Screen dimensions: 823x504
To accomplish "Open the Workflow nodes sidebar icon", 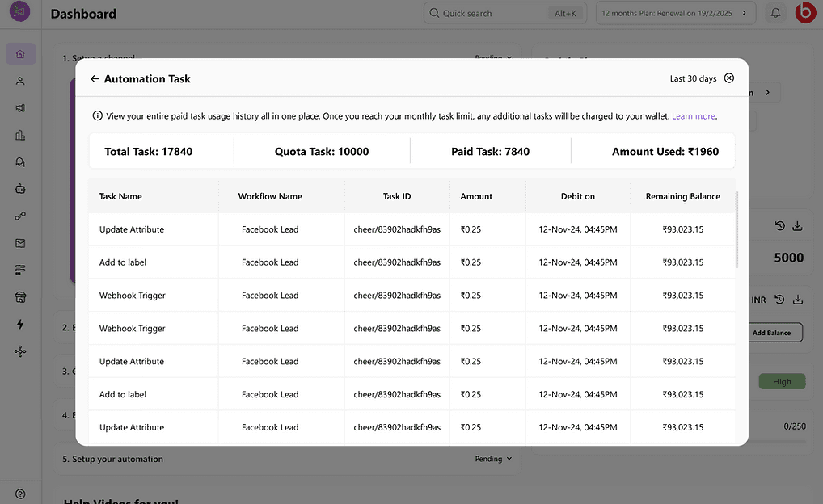I will (20, 351).
